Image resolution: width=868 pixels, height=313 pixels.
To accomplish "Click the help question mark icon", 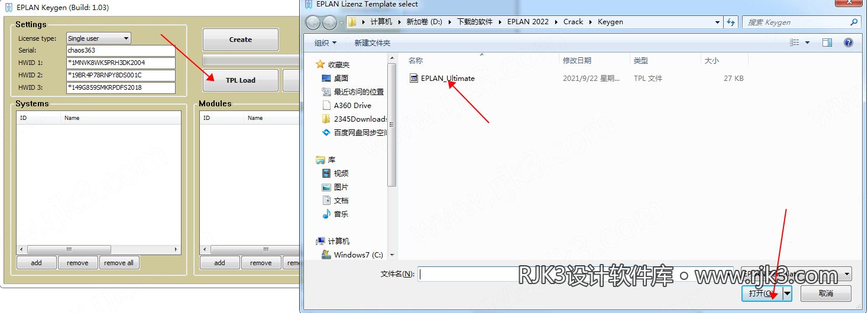I will (x=848, y=43).
